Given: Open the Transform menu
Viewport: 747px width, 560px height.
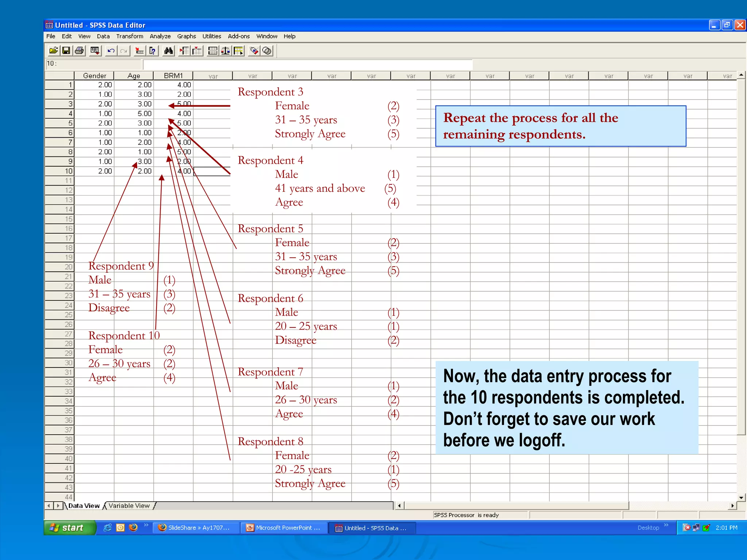Looking at the screenshot, I should 129,36.
